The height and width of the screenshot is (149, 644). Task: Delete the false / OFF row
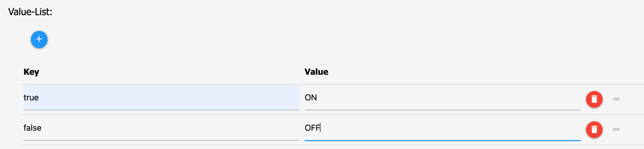click(x=594, y=130)
